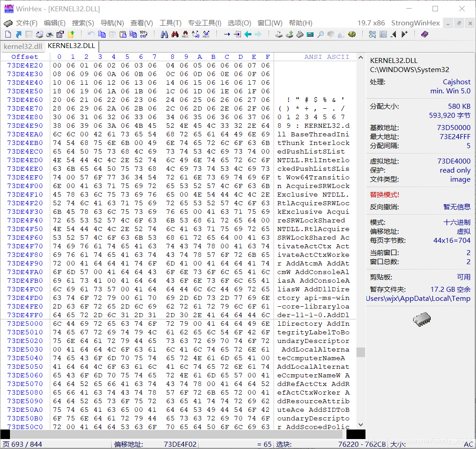The image size is (476, 449).
Task: Click the Open file blue arrow icon
Action: pos(19,34)
